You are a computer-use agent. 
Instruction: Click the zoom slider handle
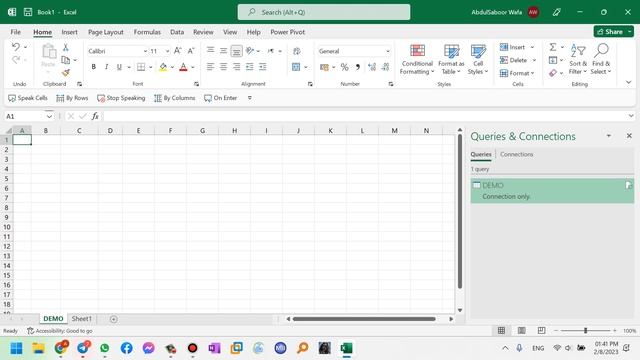tap(585, 330)
